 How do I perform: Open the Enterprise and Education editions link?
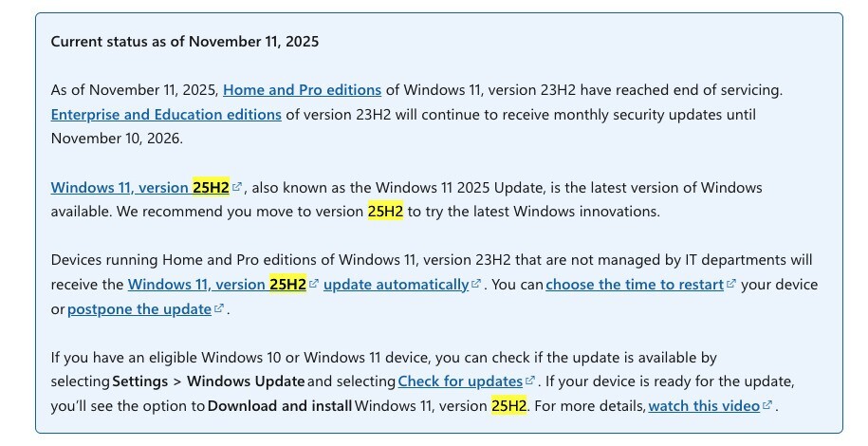point(166,115)
